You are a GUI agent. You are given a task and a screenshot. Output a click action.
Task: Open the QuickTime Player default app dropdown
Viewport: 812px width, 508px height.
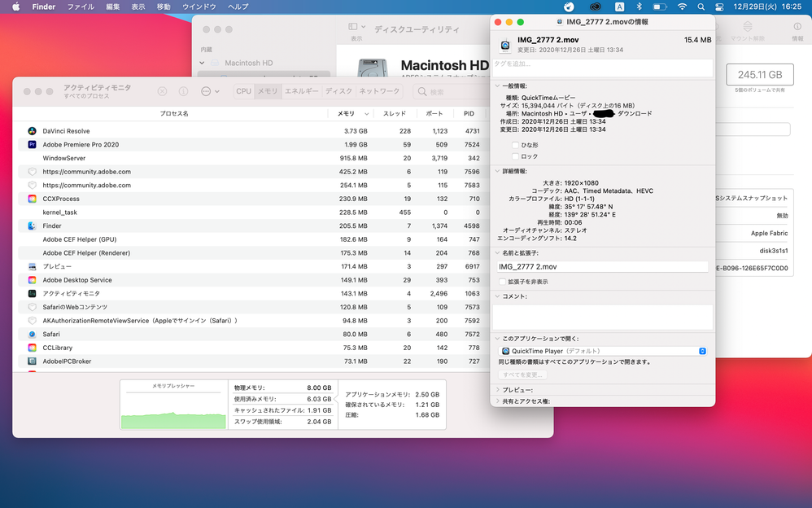click(603, 351)
